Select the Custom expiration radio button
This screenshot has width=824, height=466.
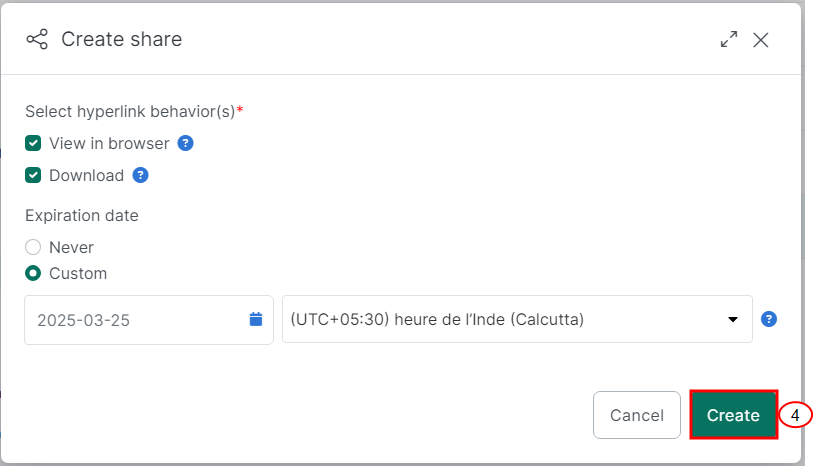(33, 273)
